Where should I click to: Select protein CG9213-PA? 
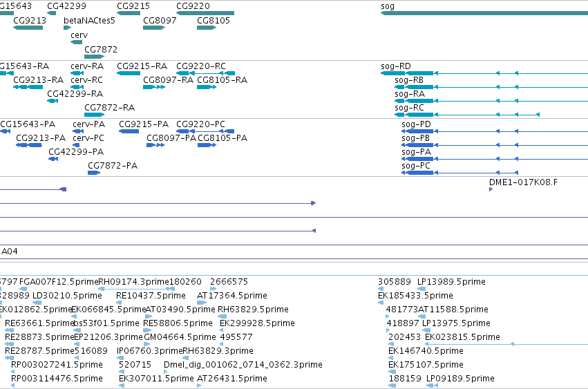coord(29,145)
